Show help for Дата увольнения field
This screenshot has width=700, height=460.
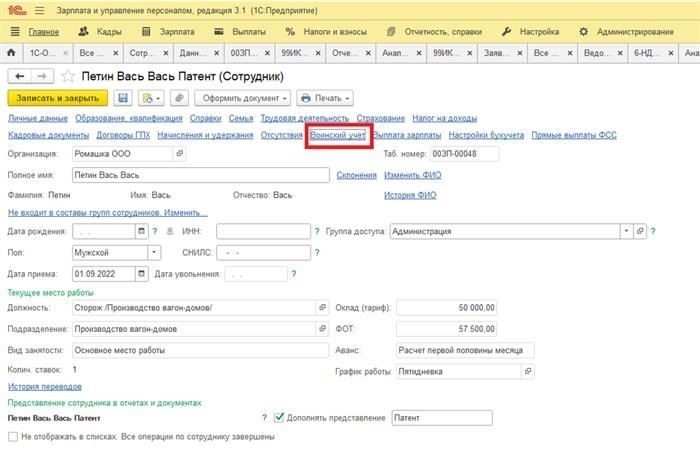coord(294,273)
